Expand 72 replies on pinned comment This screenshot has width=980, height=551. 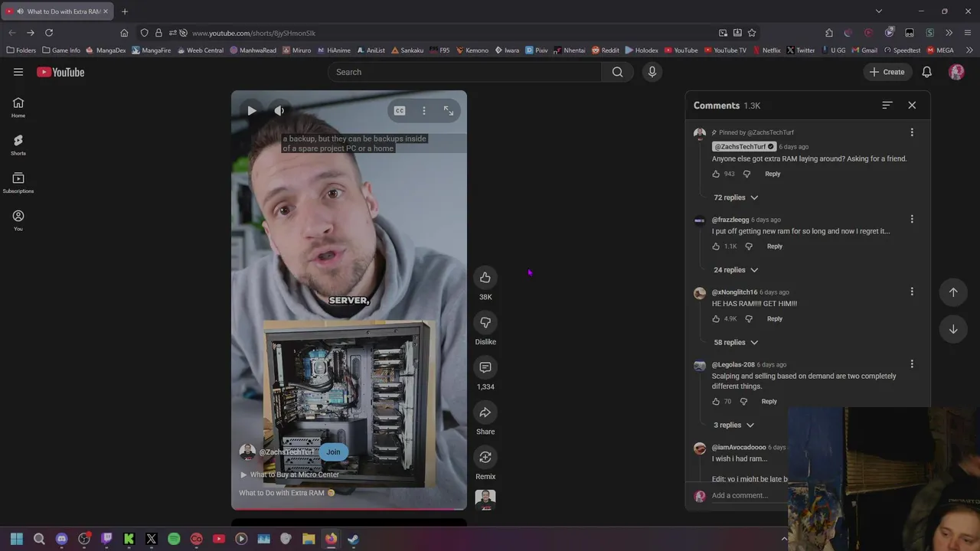click(x=736, y=197)
